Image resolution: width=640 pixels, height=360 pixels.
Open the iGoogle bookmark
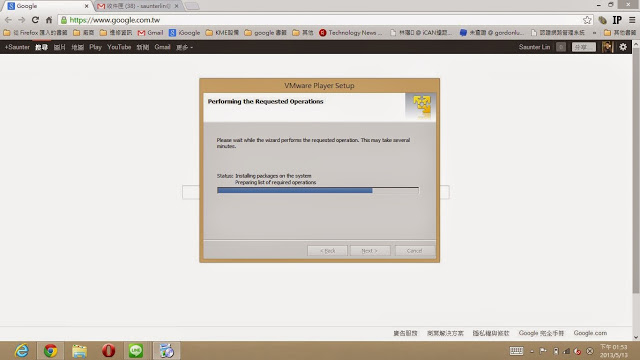[184, 33]
